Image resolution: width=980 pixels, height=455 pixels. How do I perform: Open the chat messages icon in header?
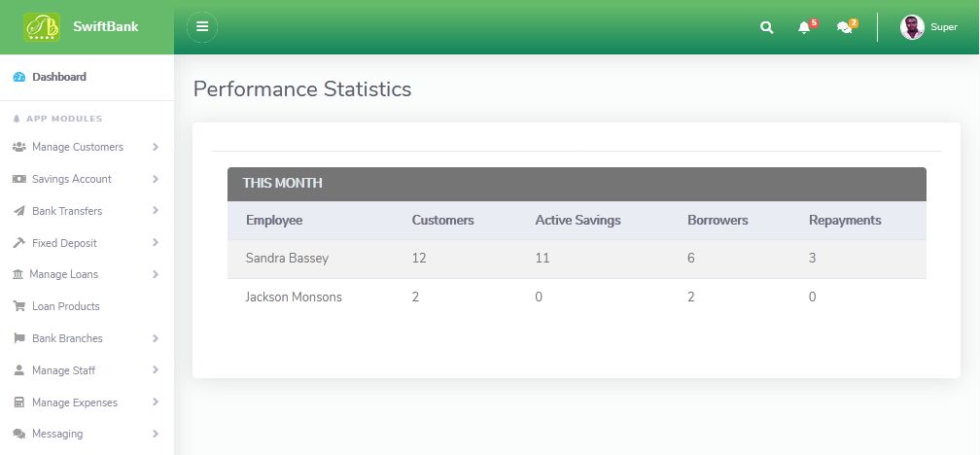(844, 27)
